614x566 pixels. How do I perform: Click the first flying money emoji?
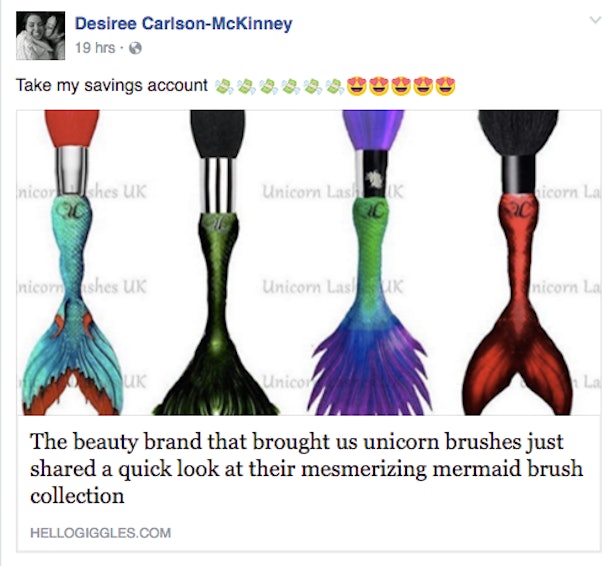coord(224,86)
